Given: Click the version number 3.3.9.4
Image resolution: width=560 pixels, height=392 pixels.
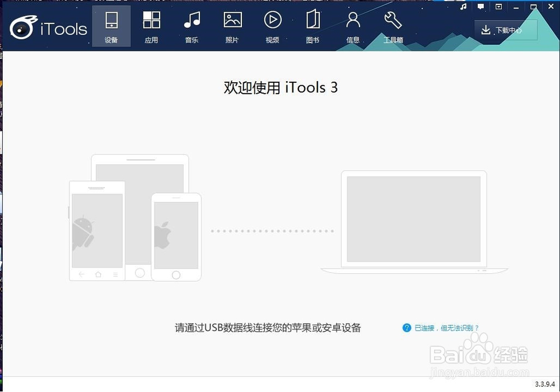Looking at the screenshot, I should coord(544,385).
